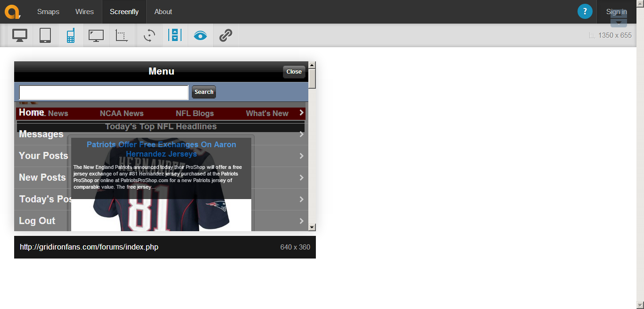Open the Smaps tab
The width and height of the screenshot is (644, 309).
pyautogui.click(x=49, y=11)
